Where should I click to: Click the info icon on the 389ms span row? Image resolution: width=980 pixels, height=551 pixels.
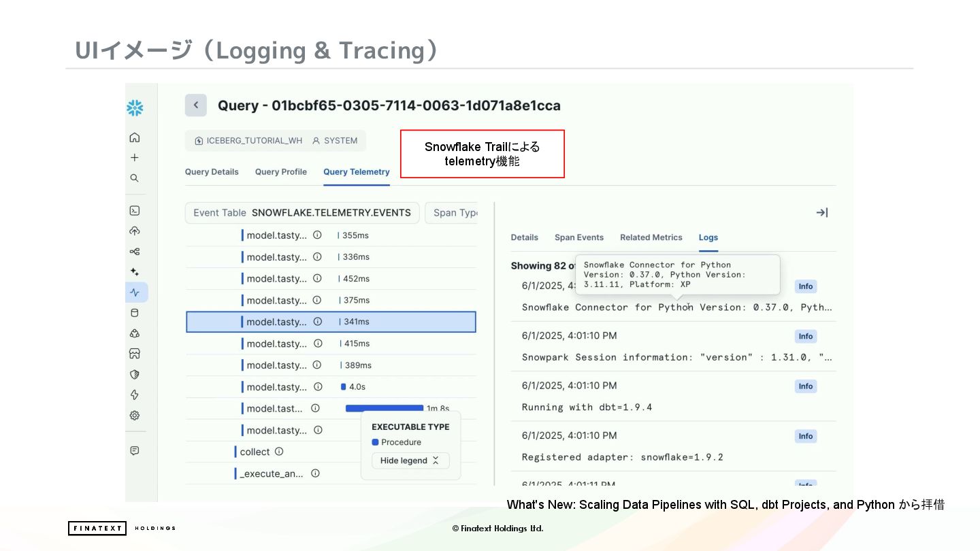[317, 365]
